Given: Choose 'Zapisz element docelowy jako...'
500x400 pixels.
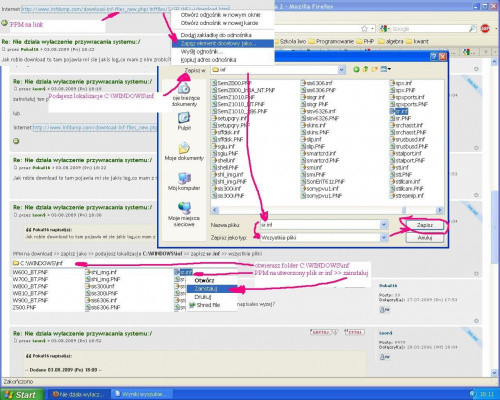Looking at the screenshot, I should coord(223,43).
